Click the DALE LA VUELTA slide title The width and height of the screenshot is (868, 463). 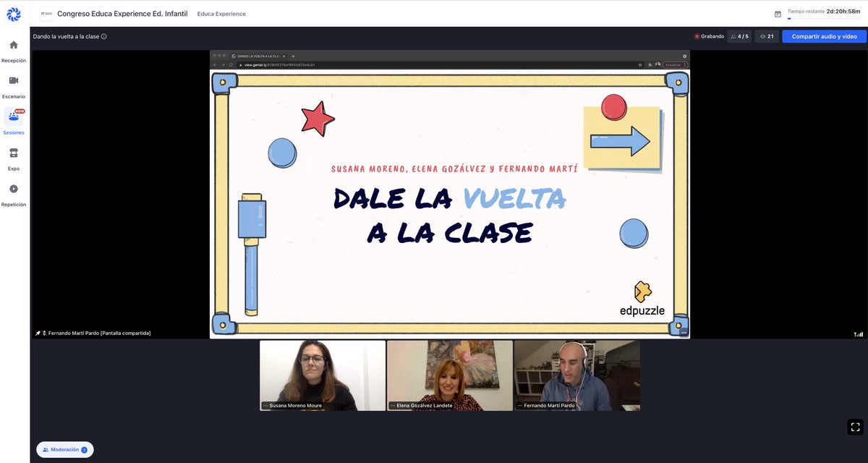point(450,215)
